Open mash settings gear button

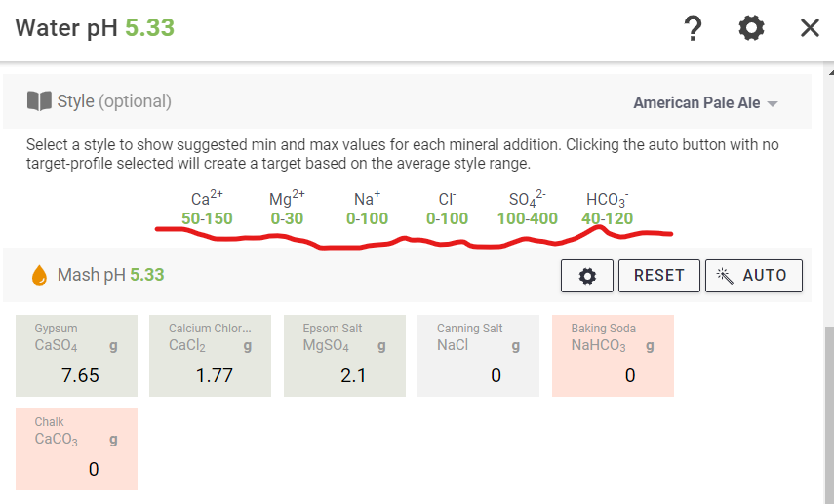click(x=587, y=276)
